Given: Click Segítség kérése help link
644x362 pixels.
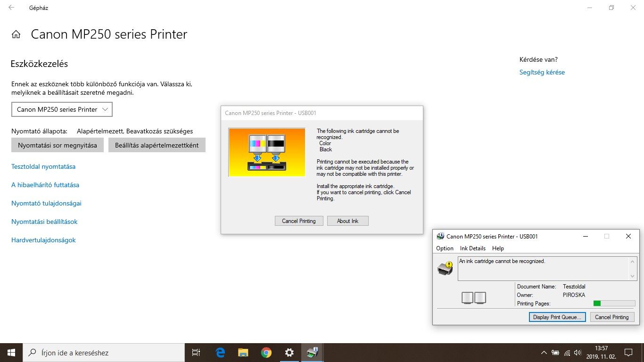Looking at the screenshot, I should 542,72.
